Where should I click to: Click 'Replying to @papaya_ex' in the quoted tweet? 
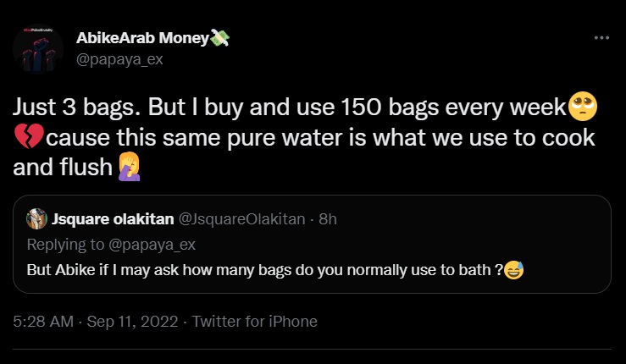pyautogui.click(x=112, y=245)
